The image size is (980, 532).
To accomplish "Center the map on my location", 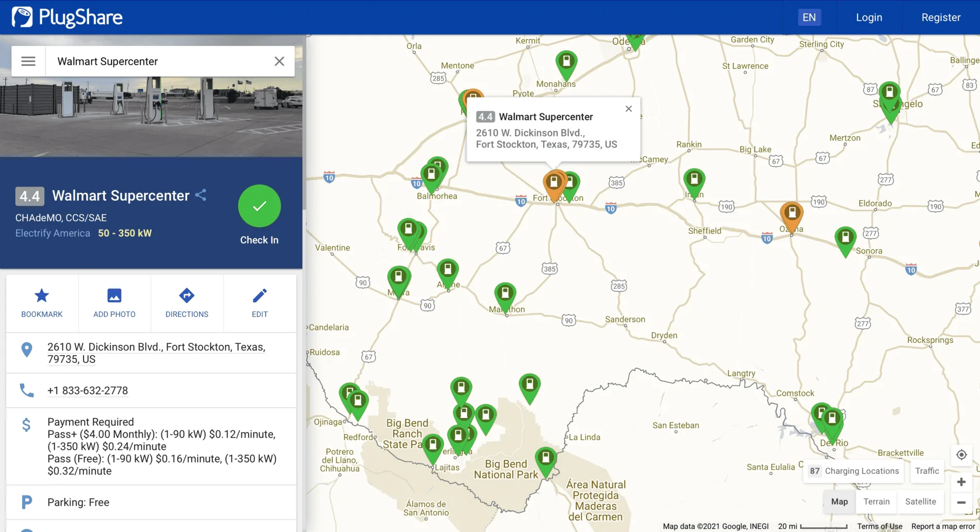I will point(961,455).
